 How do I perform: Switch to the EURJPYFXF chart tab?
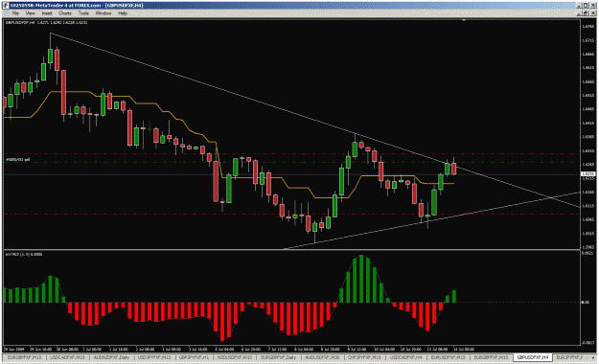pos(569,357)
